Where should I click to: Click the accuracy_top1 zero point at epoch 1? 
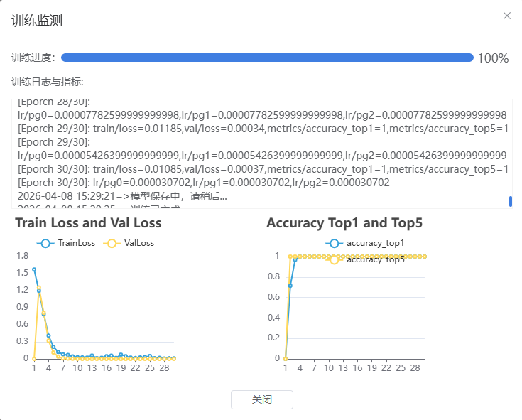[285, 358]
